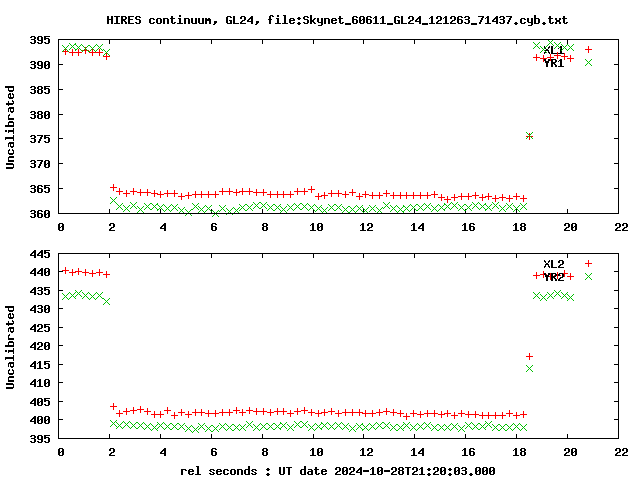Click the 435 tick label on lower y-axis
Image resolution: width=640 pixels, height=480 pixels.
pos(40,291)
